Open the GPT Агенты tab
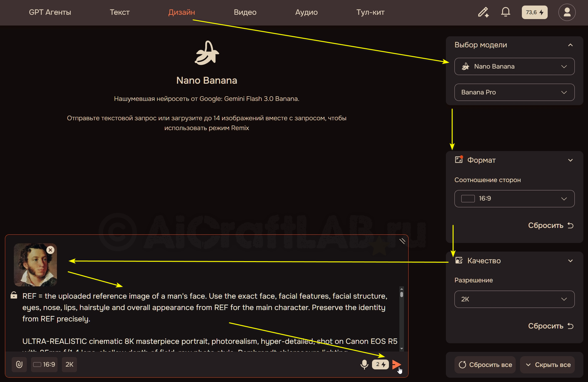The image size is (588, 382). click(50, 12)
